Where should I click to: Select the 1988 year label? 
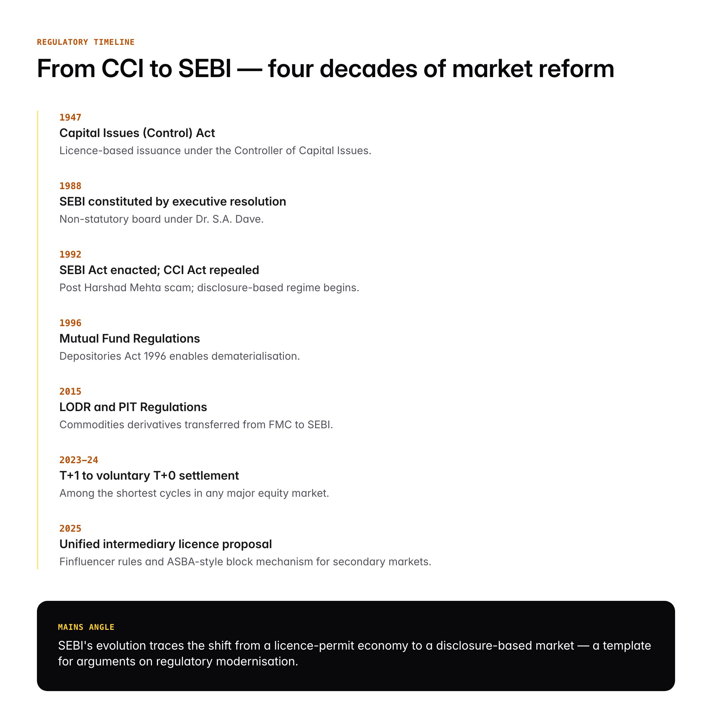70,186
